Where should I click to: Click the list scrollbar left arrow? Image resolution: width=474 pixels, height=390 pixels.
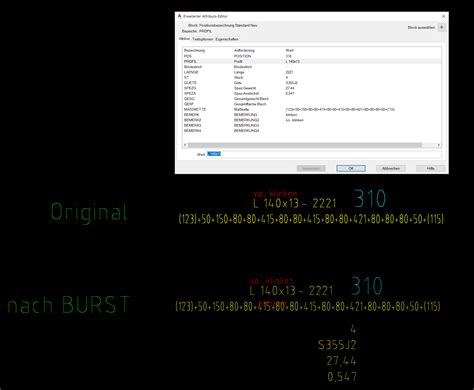point(185,145)
